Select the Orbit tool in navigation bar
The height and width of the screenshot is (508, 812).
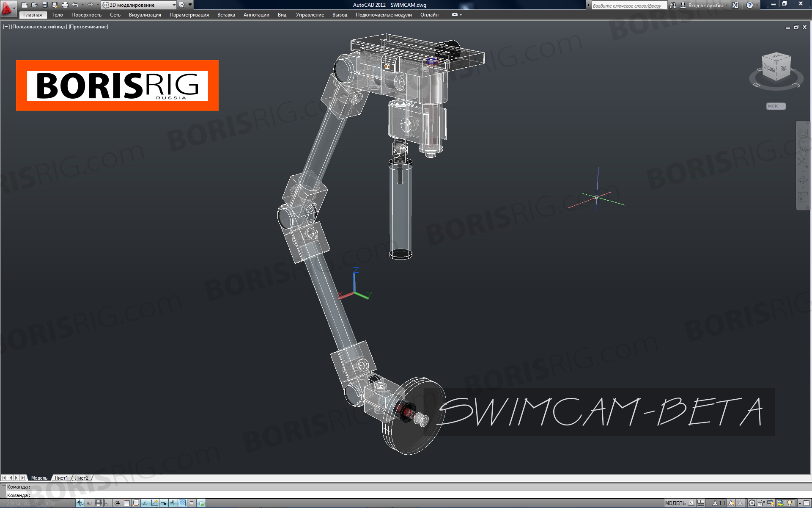point(803,180)
